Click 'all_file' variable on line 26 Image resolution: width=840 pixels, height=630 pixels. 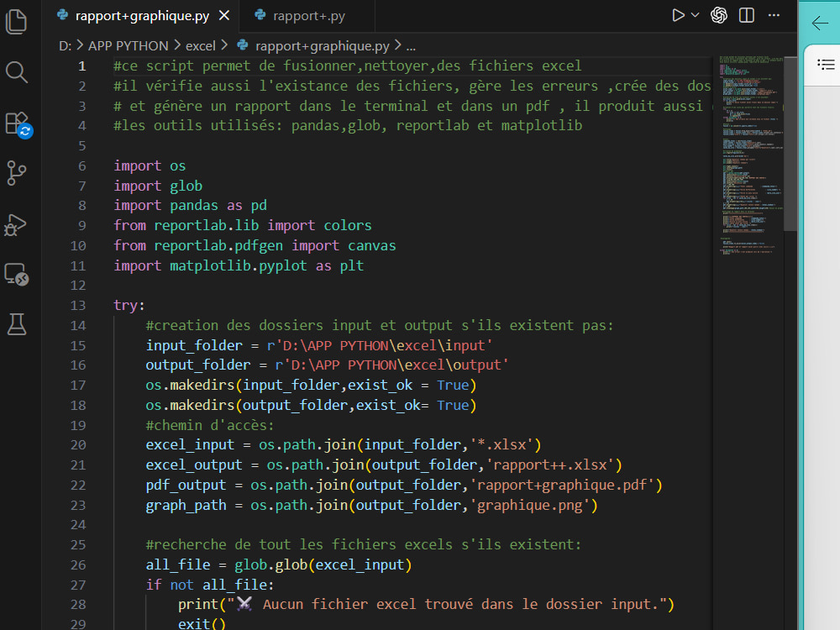[x=178, y=565]
